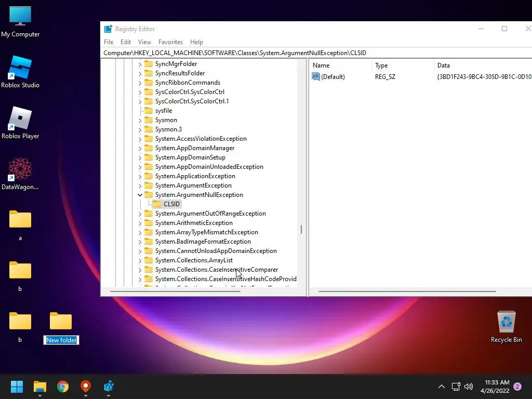The height and width of the screenshot is (399, 532).
Task: Expand the Sysmon key
Action: pos(140,120)
